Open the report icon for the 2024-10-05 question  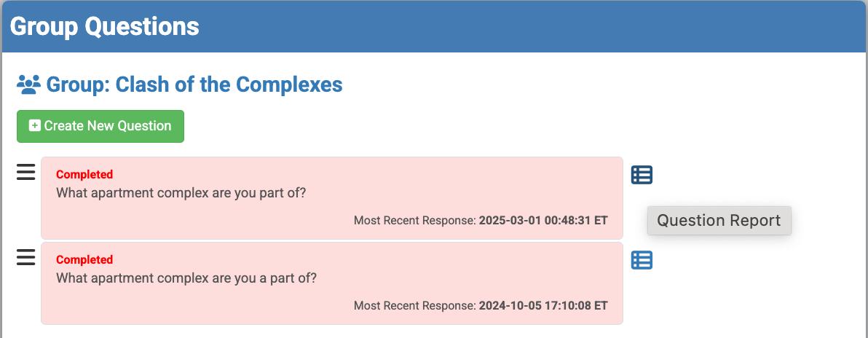pyautogui.click(x=642, y=260)
